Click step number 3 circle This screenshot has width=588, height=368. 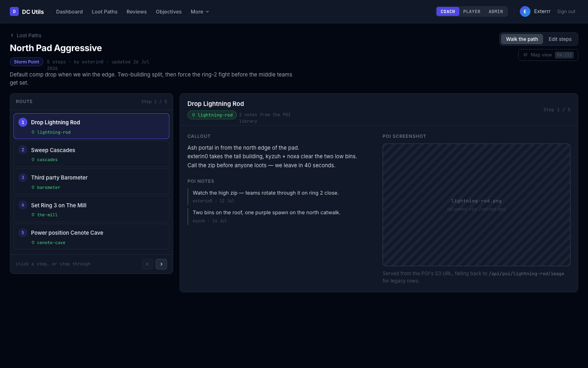coord(23,177)
